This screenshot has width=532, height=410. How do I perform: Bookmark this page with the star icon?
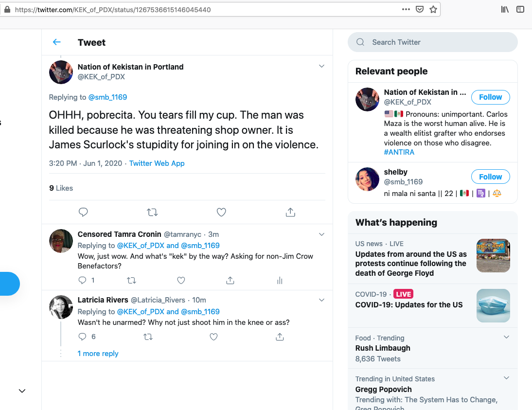[433, 9]
